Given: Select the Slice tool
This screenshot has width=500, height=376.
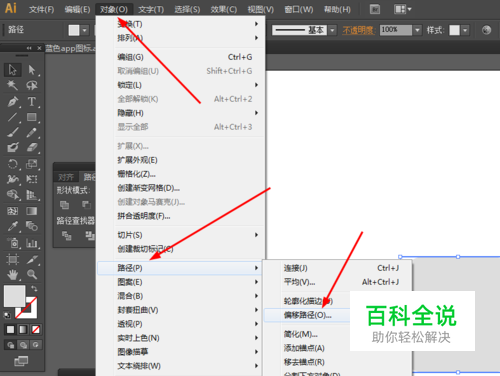Looking at the screenshot, I should (x=32, y=259).
